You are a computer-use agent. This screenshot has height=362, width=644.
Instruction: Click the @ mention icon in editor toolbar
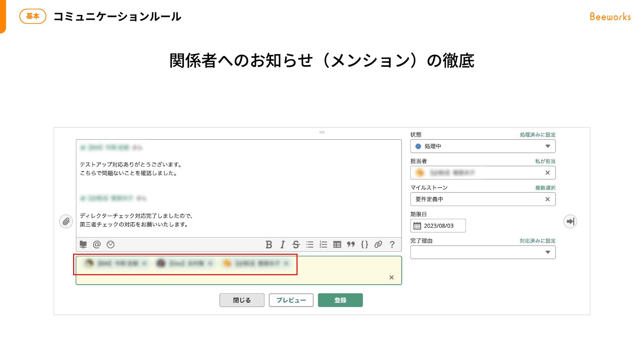[x=97, y=244]
